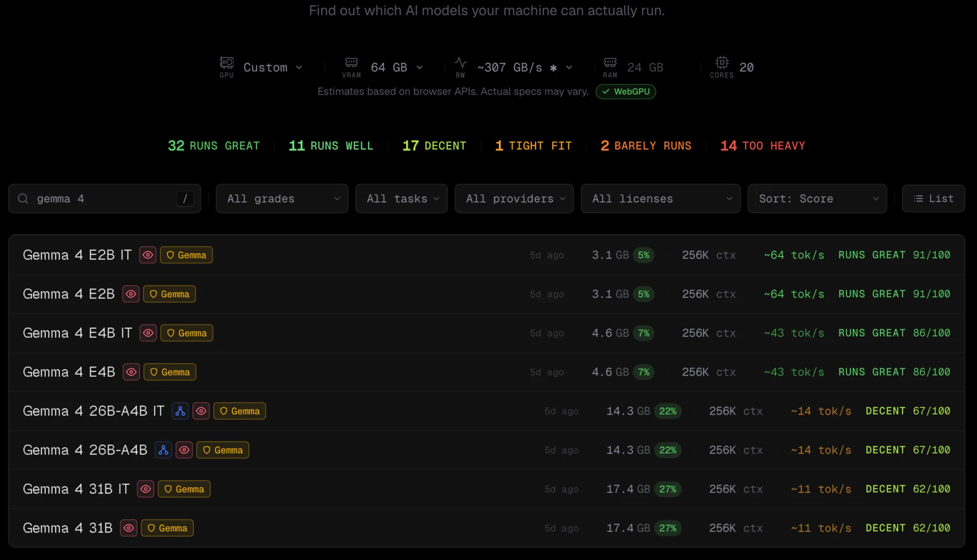The width and height of the screenshot is (977, 560).
Task: Filter by 17 Decent
Action: 434,146
